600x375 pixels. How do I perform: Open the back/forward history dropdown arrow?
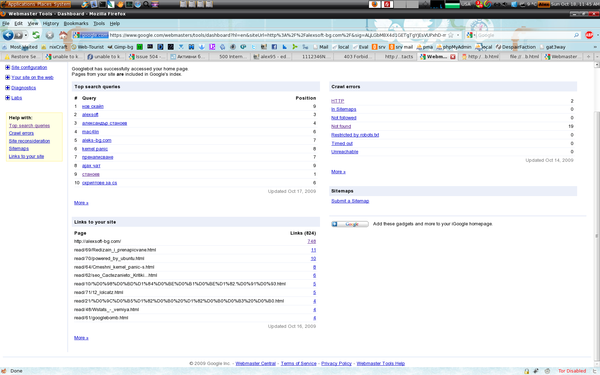coord(26,35)
